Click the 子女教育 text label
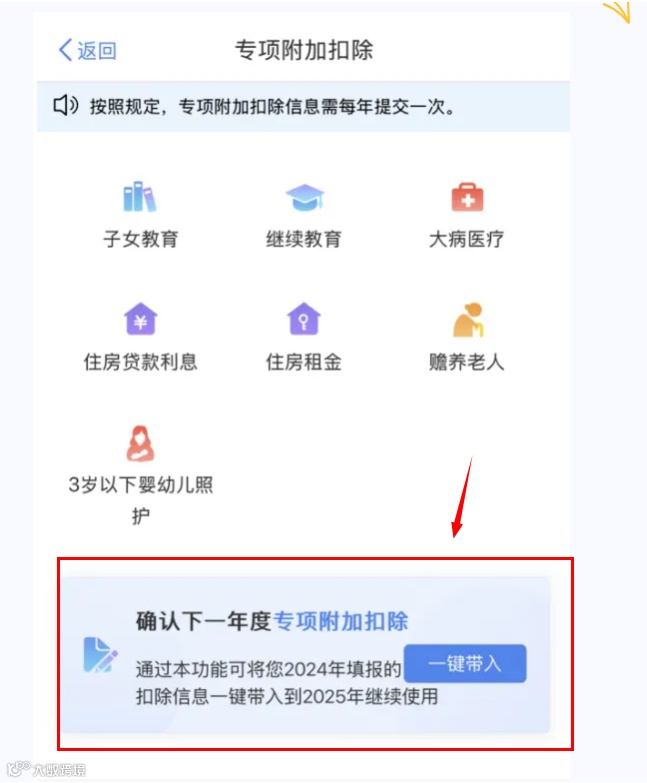The height and width of the screenshot is (783, 647). [140, 239]
